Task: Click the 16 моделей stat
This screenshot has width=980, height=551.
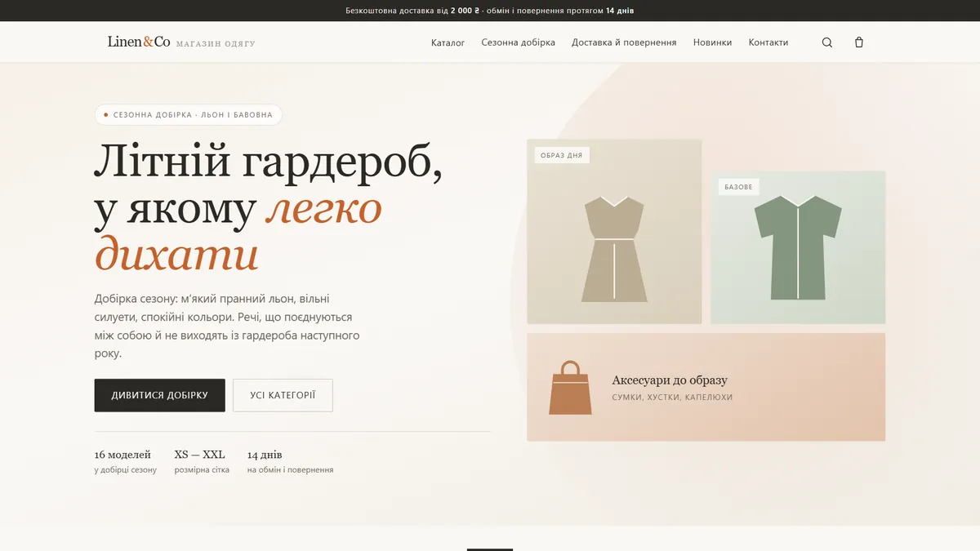Action: click(x=125, y=461)
